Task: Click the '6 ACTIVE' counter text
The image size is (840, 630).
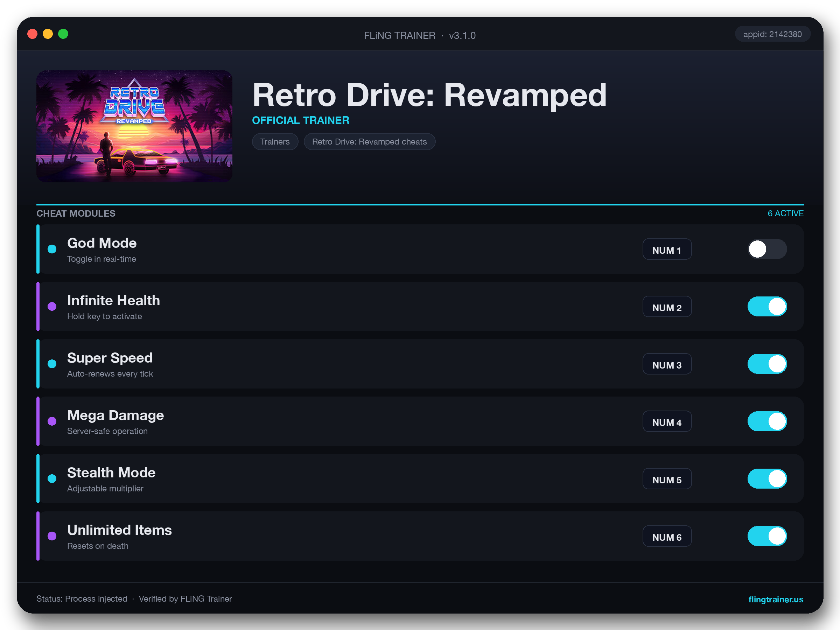Action: point(786,213)
